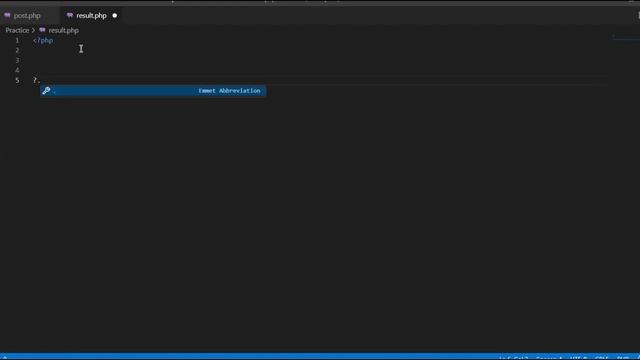The width and height of the screenshot is (640, 360).
Task: Place cursor after '?.' on line 5
Action: click(x=40, y=80)
